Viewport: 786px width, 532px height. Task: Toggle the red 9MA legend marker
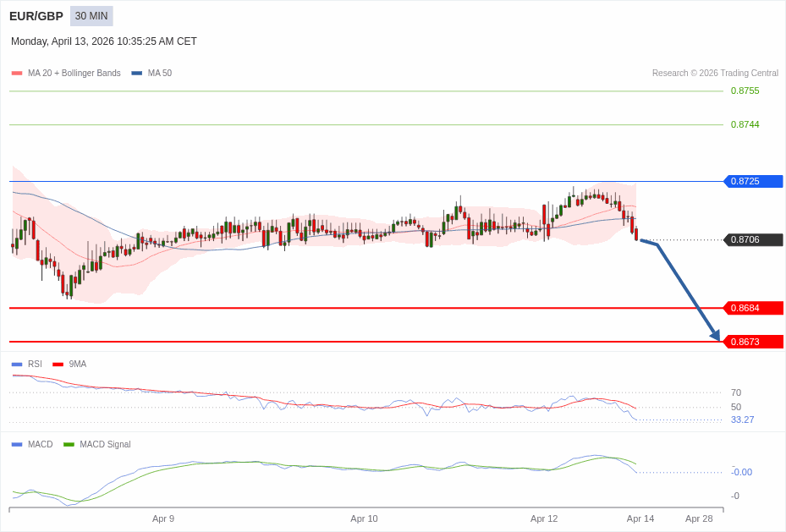point(58,365)
